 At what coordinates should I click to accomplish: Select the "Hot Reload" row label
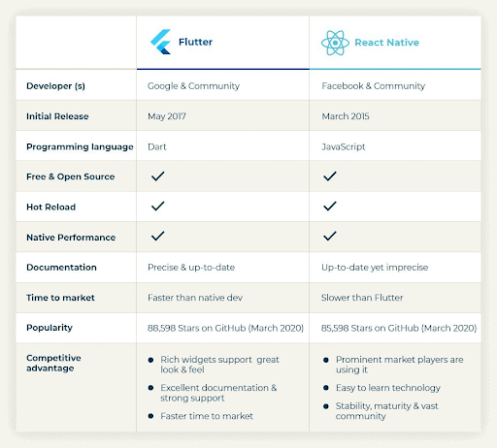tap(51, 207)
